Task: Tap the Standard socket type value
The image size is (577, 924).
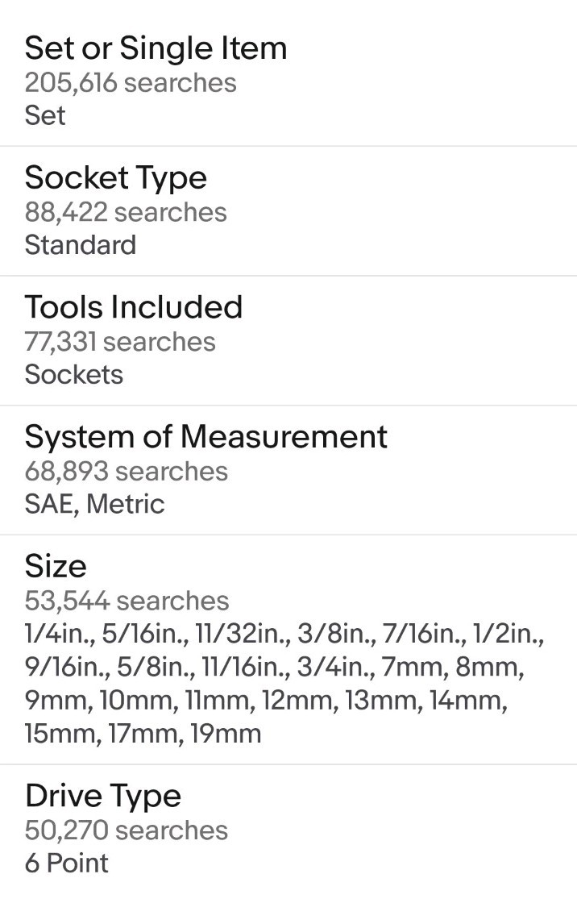Action: 81,244
